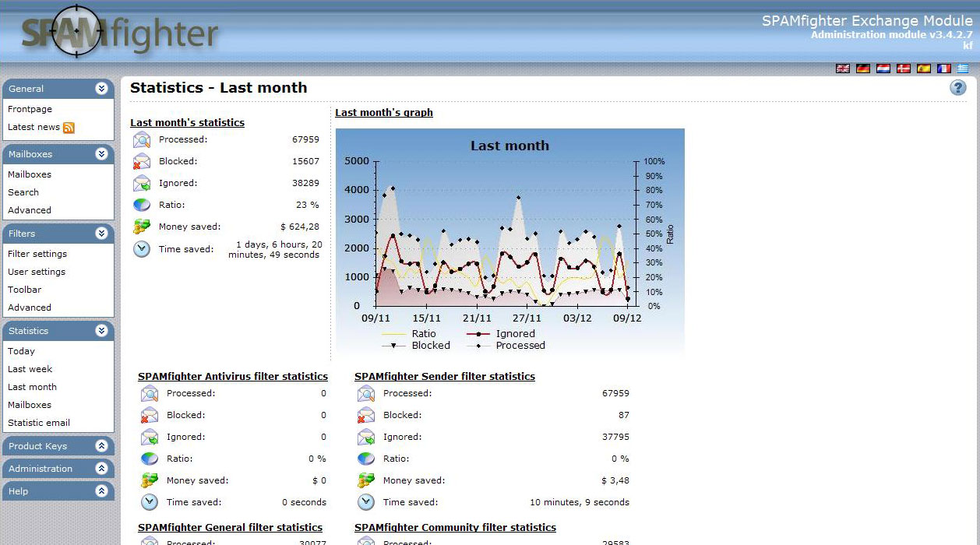Click Antivirus filter Time saved clock icon
The height and width of the screenshot is (545, 980).
(149, 503)
